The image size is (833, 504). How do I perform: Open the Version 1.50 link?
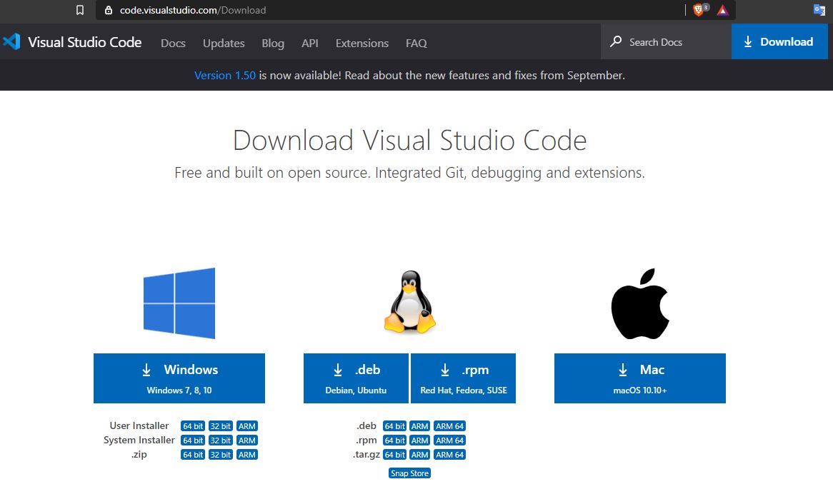point(225,76)
